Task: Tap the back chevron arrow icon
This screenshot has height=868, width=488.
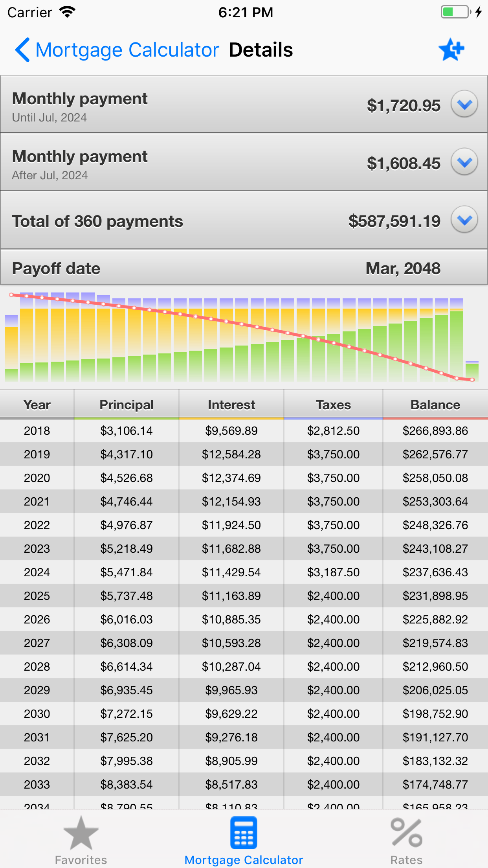Action: (22, 50)
